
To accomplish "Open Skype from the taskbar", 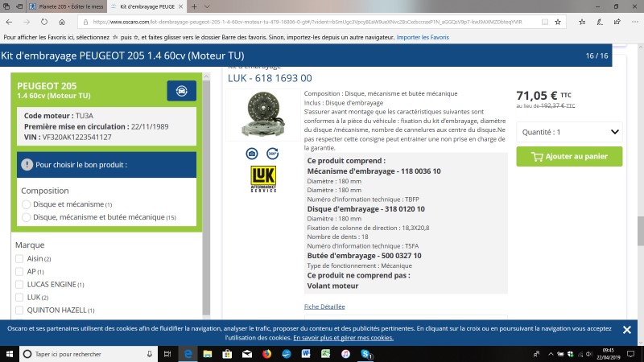I will (365, 354).
